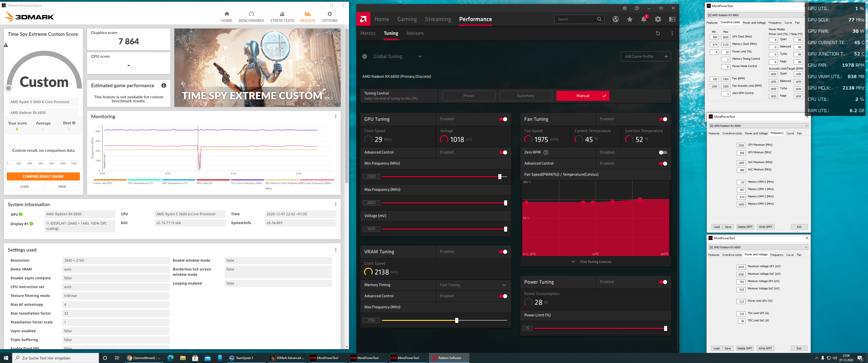Open tuning three-dot more options menu
Image resolution: width=868 pixels, height=363 pixels.
pos(672,33)
